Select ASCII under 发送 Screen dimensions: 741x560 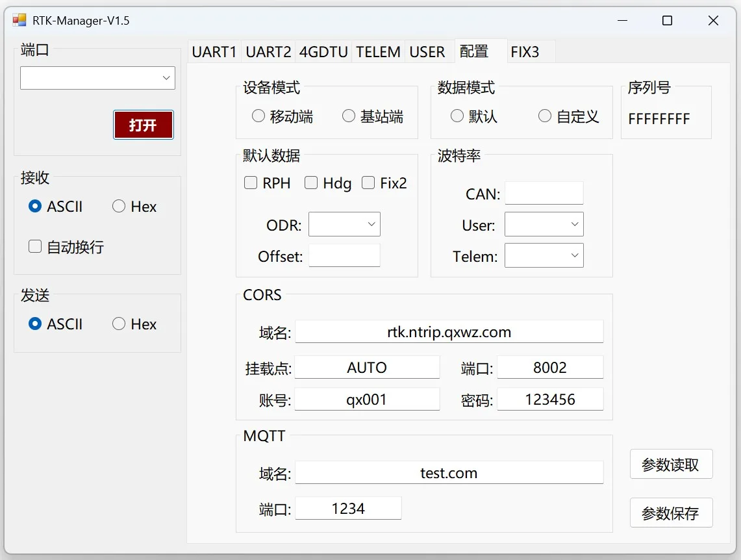(x=55, y=324)
